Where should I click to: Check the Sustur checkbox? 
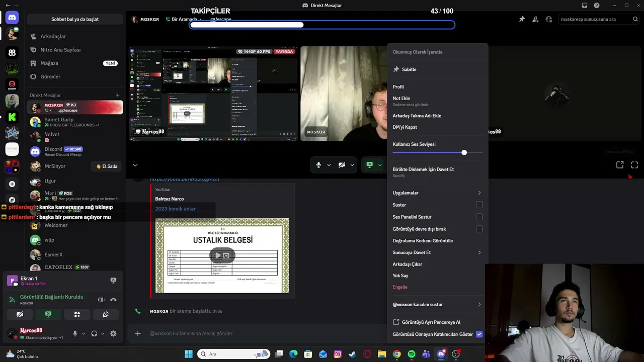[479, 205]
